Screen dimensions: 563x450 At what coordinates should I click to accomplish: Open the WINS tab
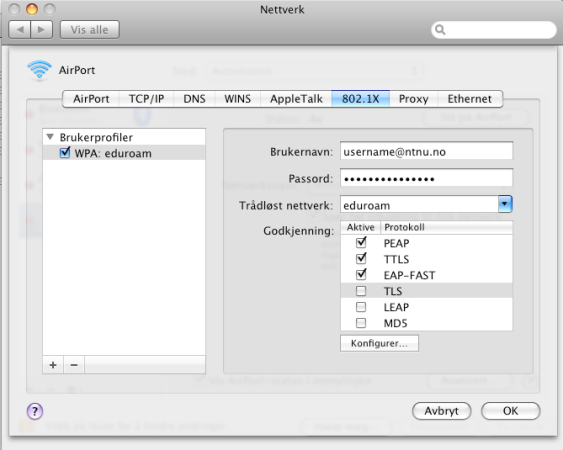pyautogui.click(x=237, y=99)
